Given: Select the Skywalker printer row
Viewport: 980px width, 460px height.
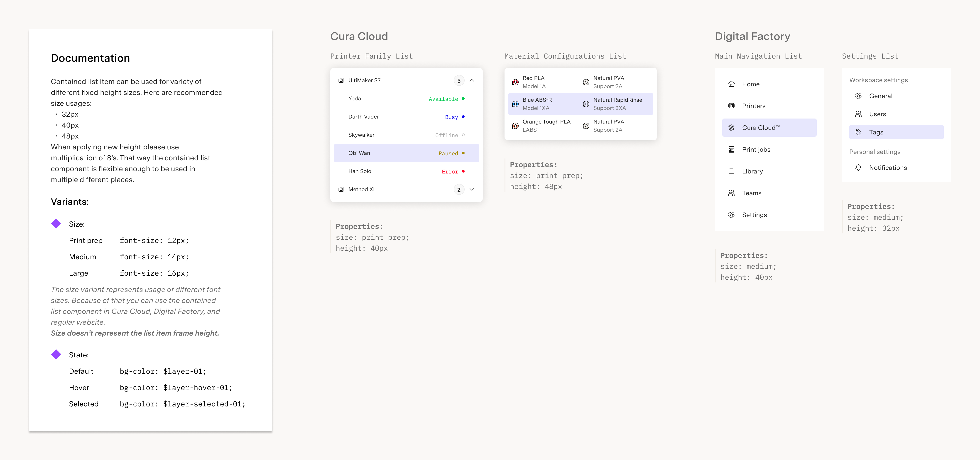Looking at the screenshot, I should pos(406,135).
